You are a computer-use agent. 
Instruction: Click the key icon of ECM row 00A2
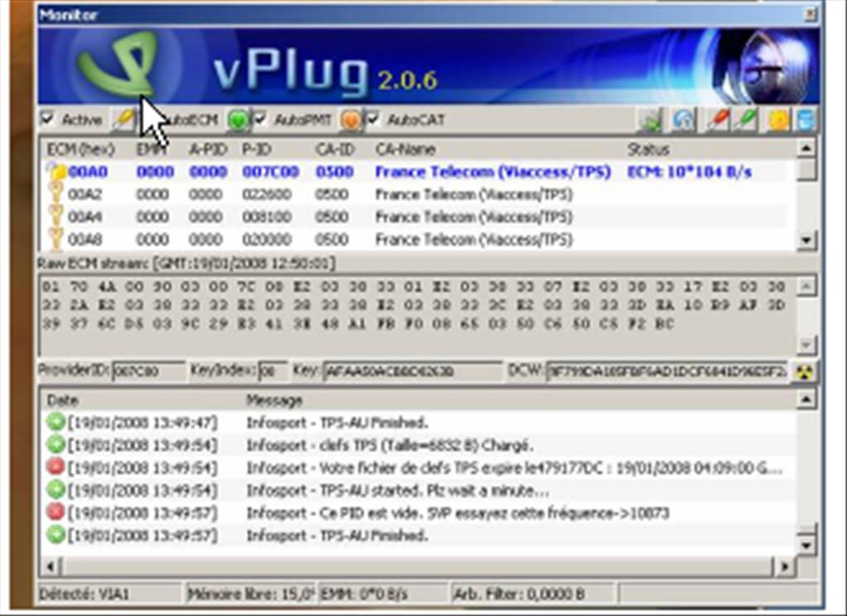(56, 193)
